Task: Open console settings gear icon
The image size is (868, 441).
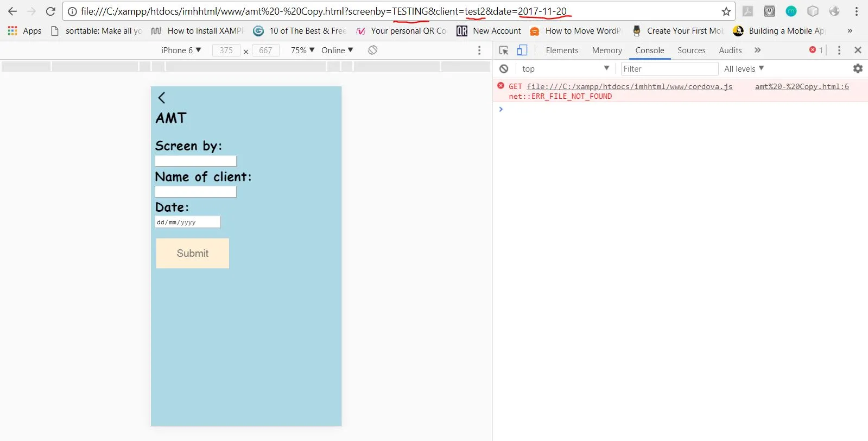Action: point(858,68)
